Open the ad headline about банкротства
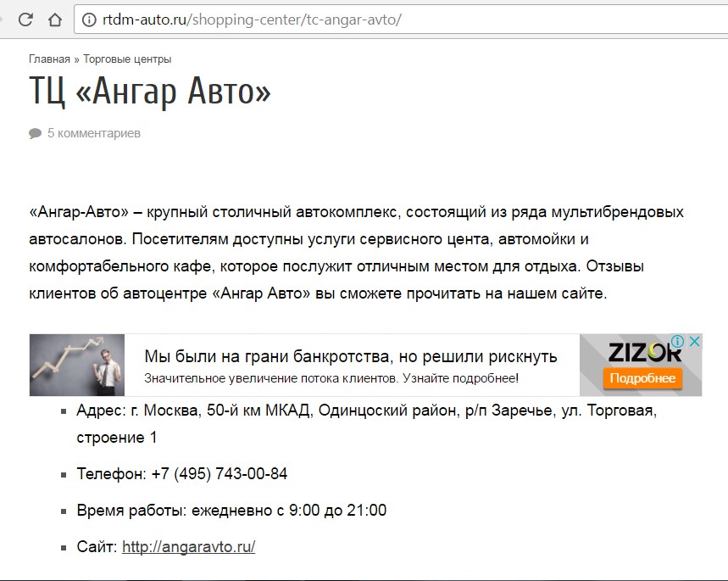 pyautogui.click(x=351, y=356)
